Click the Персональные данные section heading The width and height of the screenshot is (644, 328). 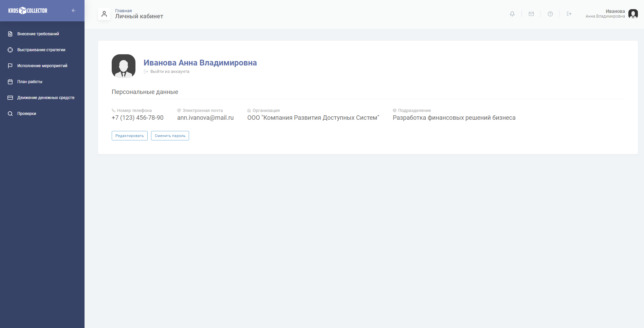click(x=145, y=92)
